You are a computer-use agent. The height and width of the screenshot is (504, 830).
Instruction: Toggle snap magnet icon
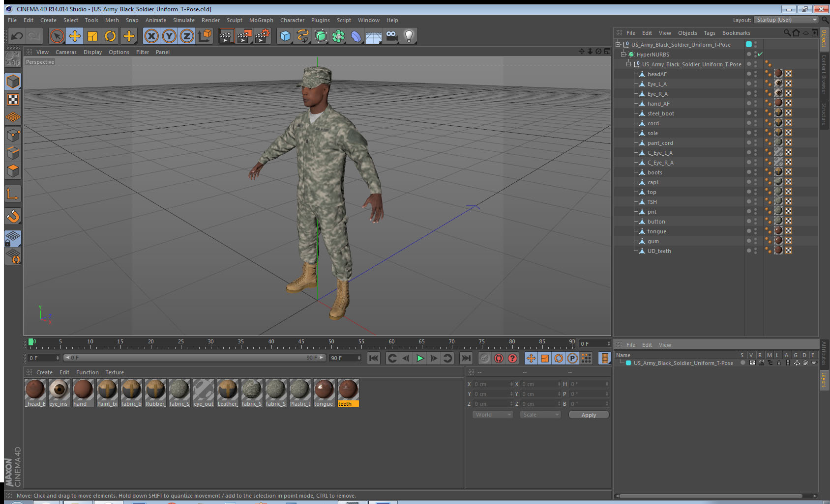click(13, 216)
